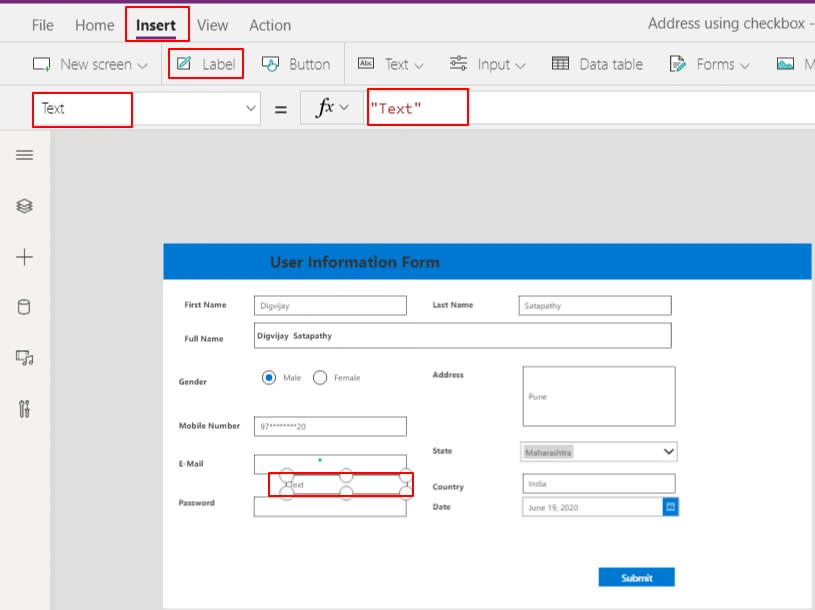Click the Country field with India
Viewport: 815px width, 610px height.
[x=599, y=483]
